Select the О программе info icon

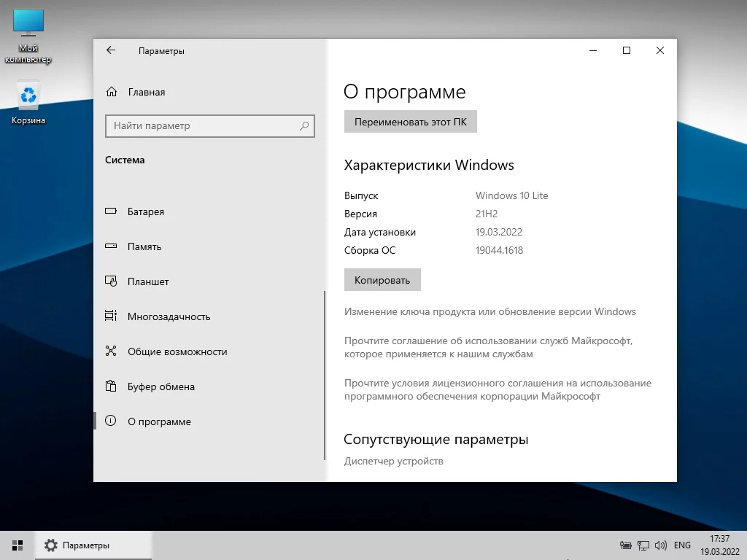tap(111, 421)
